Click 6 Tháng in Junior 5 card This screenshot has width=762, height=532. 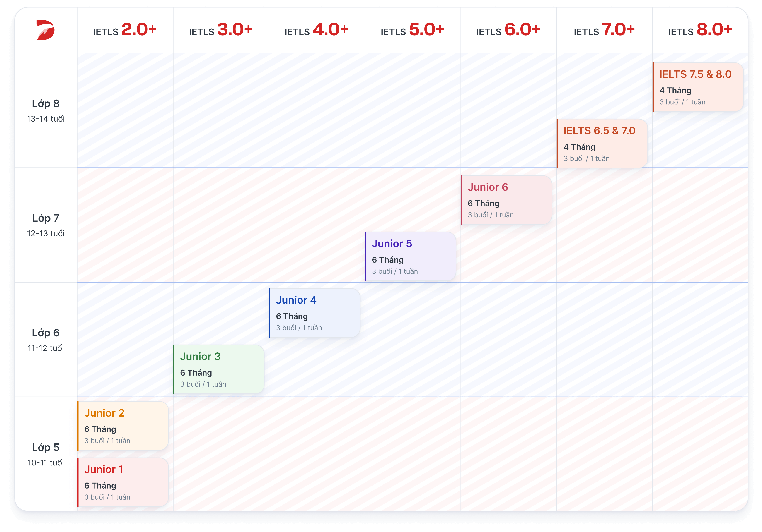pos(388,260)
